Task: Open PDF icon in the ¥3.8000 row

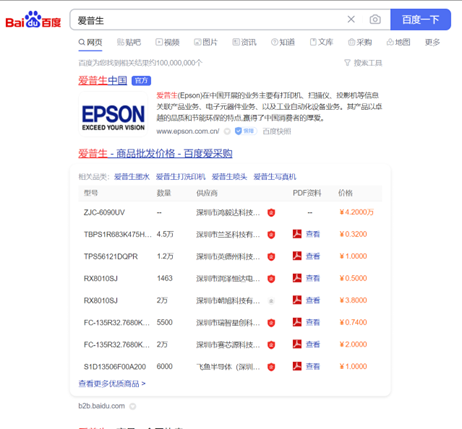Action: [x=297, y=300]
